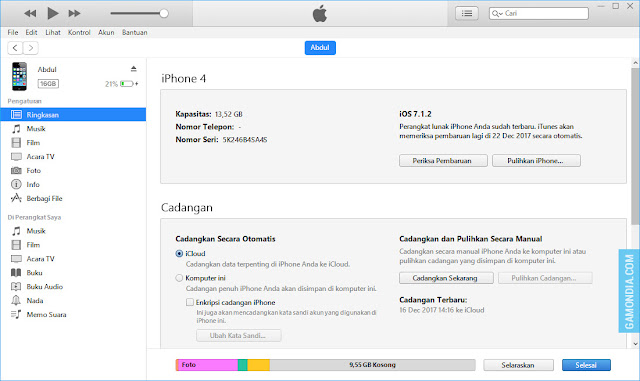640x381 pixels.
Task: Click the yellow storage bar segment
Action: pos(258,365)
